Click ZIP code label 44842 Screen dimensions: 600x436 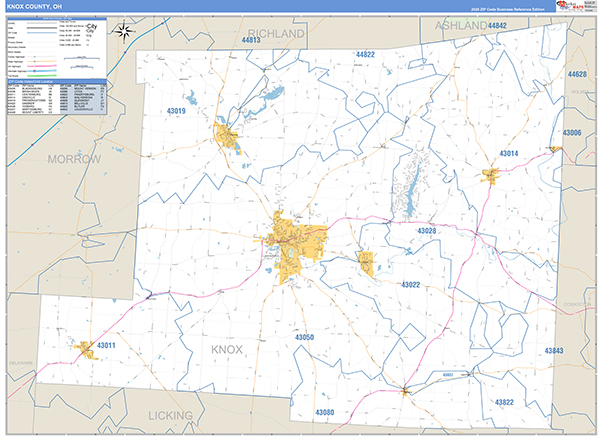click(497, 26)
